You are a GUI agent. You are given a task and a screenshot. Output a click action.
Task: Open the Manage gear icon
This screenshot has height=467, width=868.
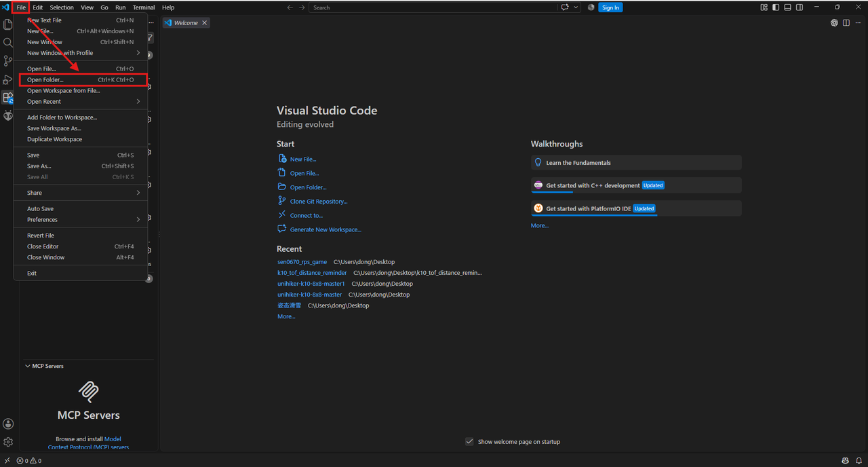pos(8,443)
